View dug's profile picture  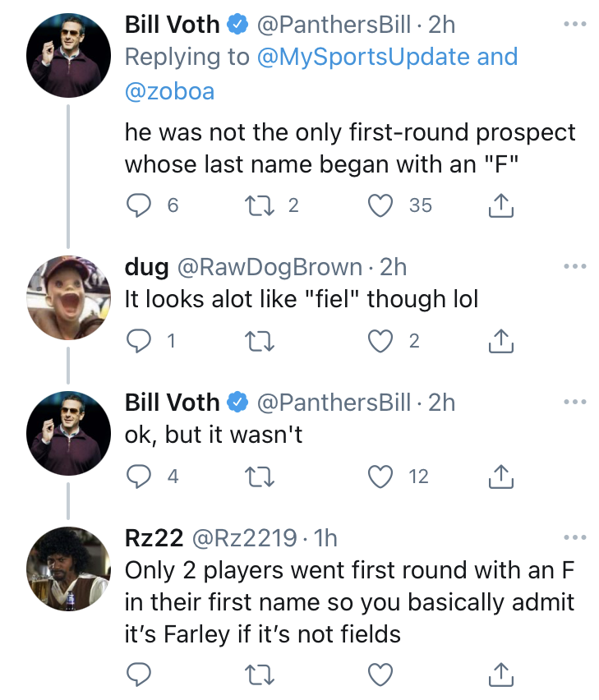(x=68, y=296)
